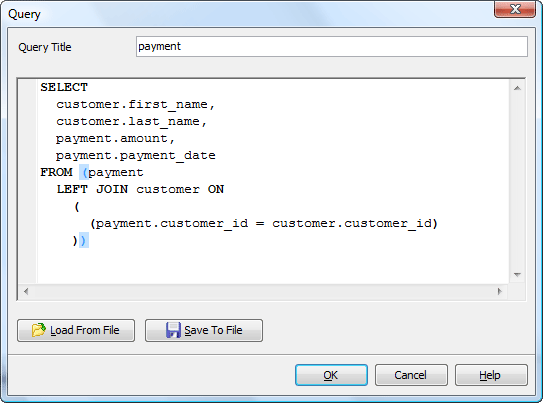Image resolution: width=543 pixels, height=403 pixels.
Task: Click the SELECT keyword in the editor
Action: click(x=64, y=87)
